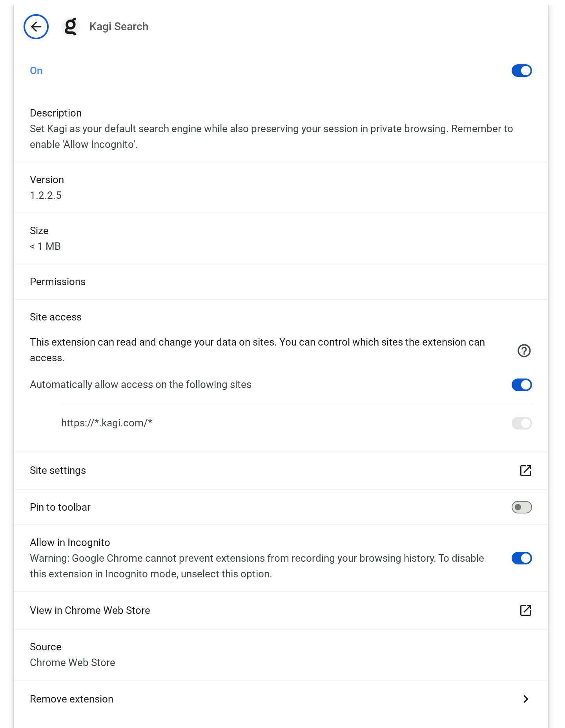
Task: Click the Kagi Search title text
Action: click(119, 27)
